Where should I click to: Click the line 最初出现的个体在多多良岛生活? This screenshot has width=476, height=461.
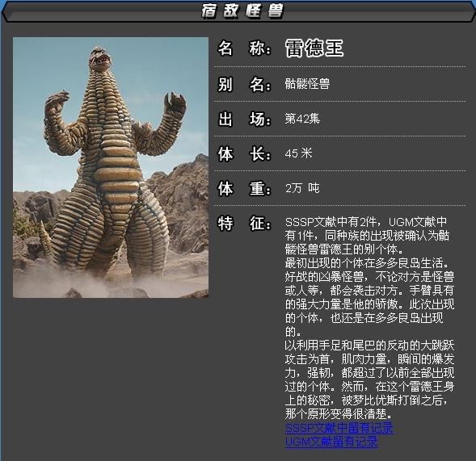367,263
